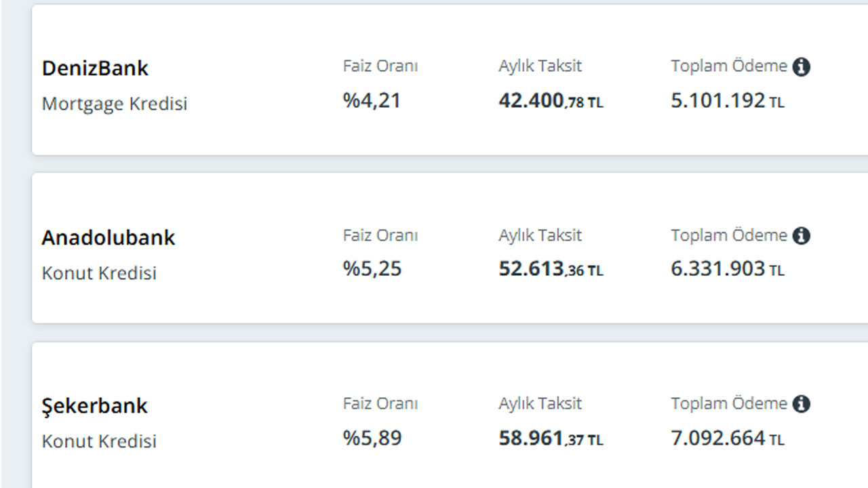The height and width of the screenshot is (488, 868).
Task: Click DenizBank's Faiz Oranı label
Action: click(x=380, y=66)
